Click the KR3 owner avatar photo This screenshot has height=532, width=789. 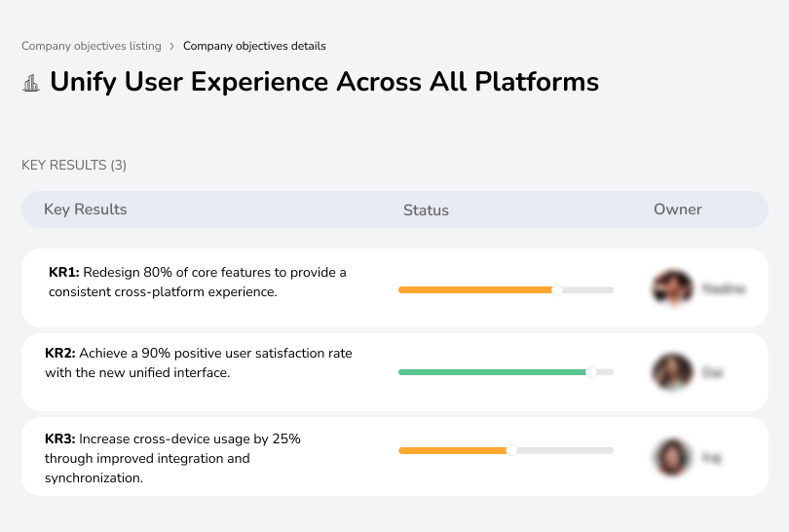point(672,457)
